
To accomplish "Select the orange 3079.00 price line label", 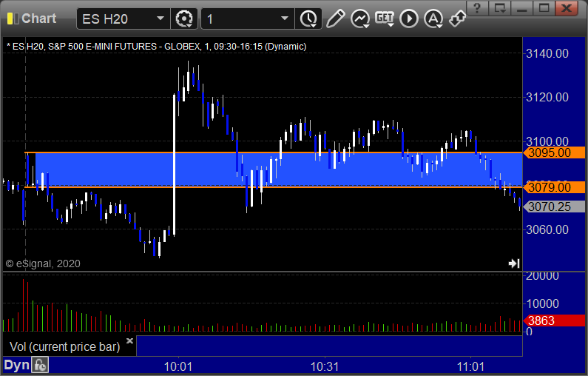I will [x=554, y=187].
